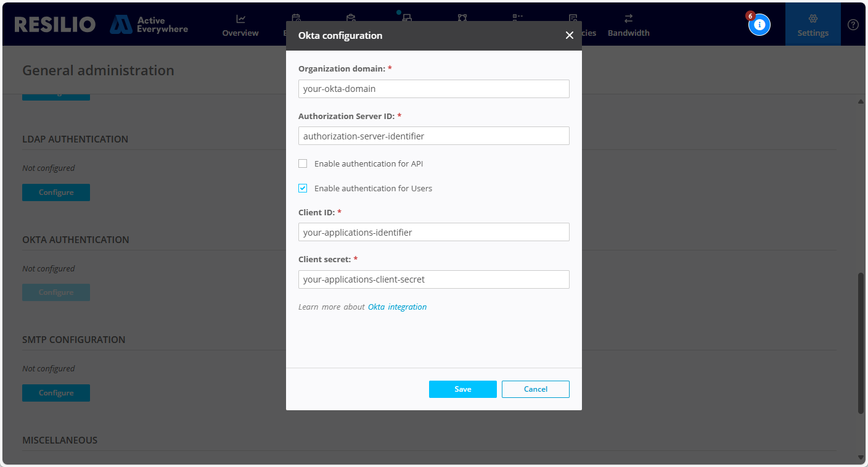Open the notifications info icon
The height and width of the screenshot is (467, 868).
pyautogui.click(x=759, y=25)
